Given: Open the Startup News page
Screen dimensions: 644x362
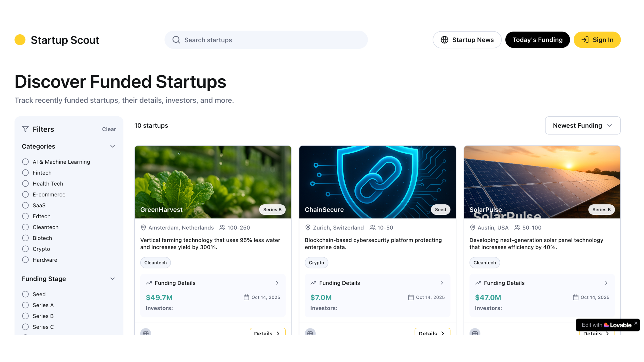Looking at the screenshot, I should (467, 40).
